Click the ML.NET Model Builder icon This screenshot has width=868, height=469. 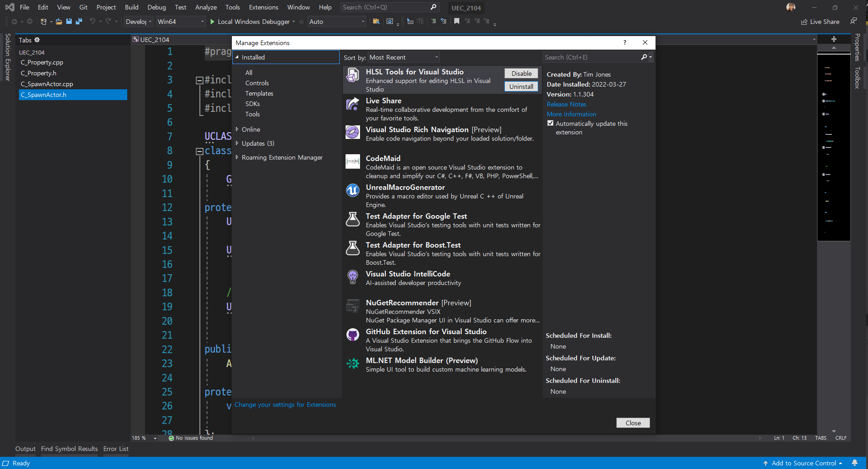pos(353,363)
